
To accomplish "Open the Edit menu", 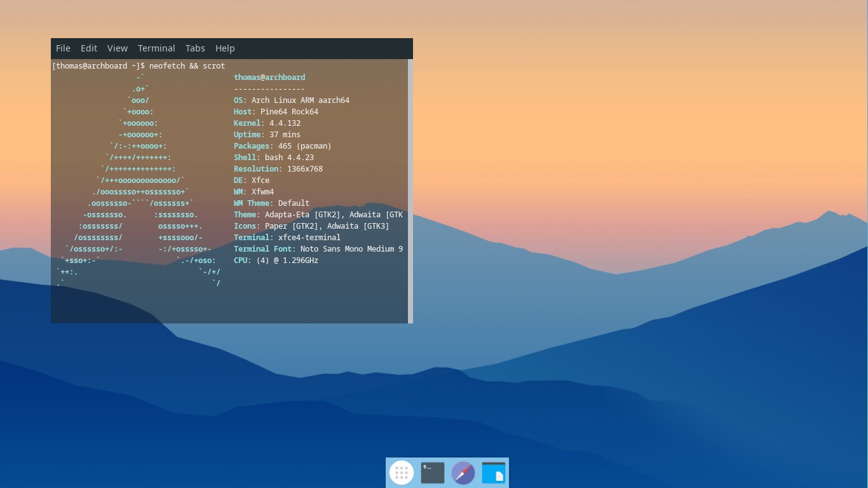I will (89, 48).
